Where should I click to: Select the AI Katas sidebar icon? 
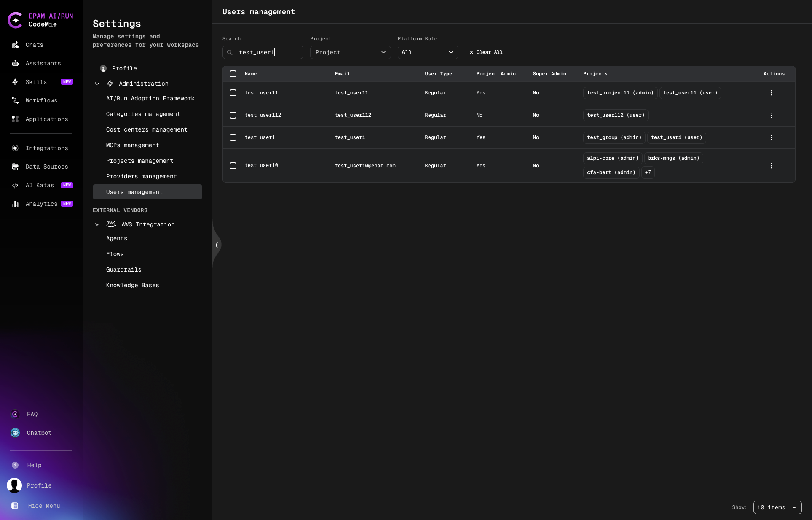pyautogui.click(x=39, y=185)
